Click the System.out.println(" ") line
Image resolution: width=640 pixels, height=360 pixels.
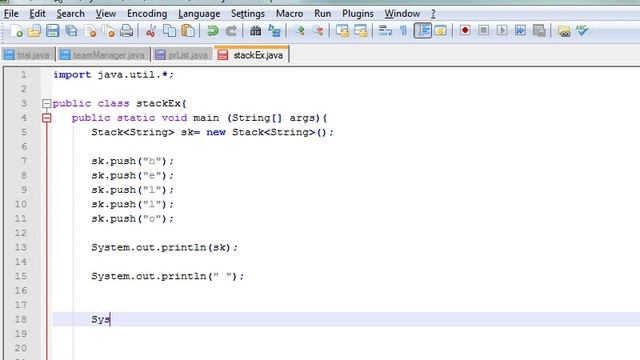pos(168,276)
